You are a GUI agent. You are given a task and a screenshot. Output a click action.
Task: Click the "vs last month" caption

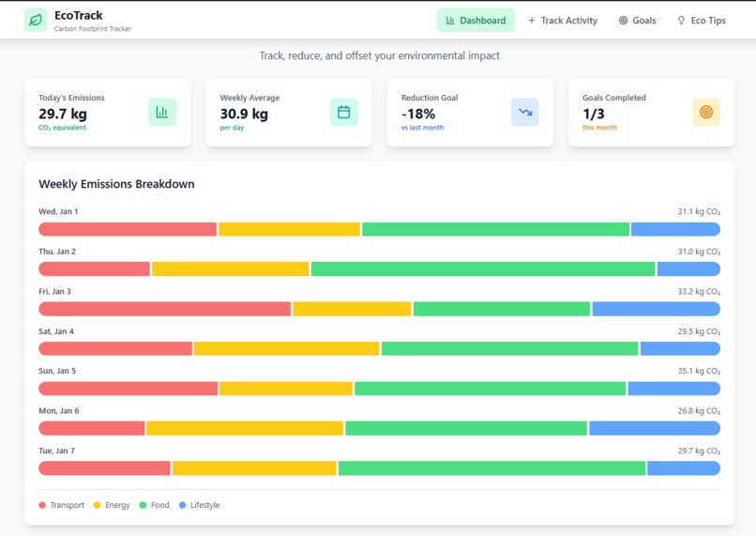click(x=422, y=128)
